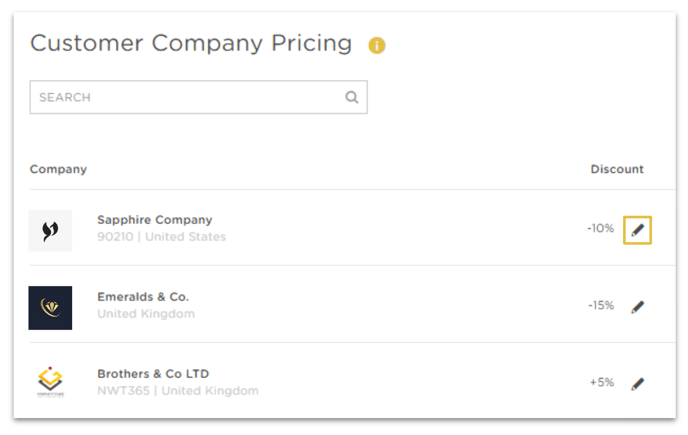This screenshot has width=688, height=435.
Task: Edit Brothers & Co LTD discount
Action: 638,384
